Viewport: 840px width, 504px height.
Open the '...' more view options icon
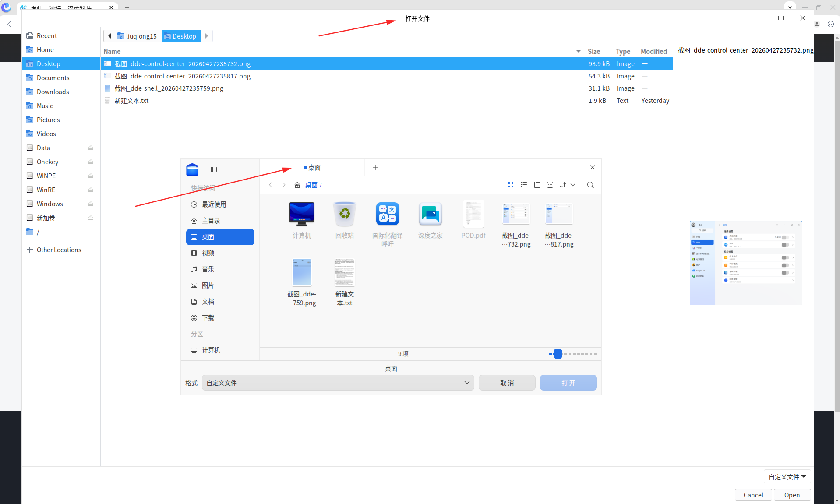point(550,184)
